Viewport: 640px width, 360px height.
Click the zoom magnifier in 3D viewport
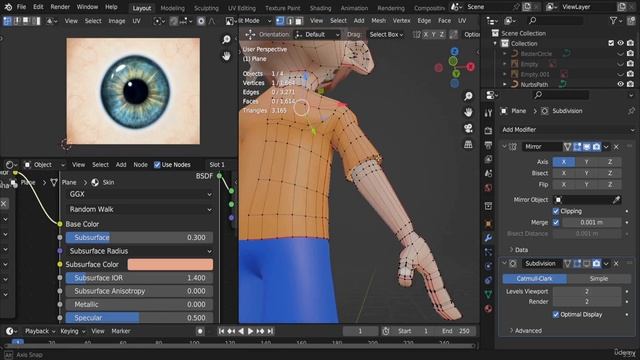click(x=468, y=96)
